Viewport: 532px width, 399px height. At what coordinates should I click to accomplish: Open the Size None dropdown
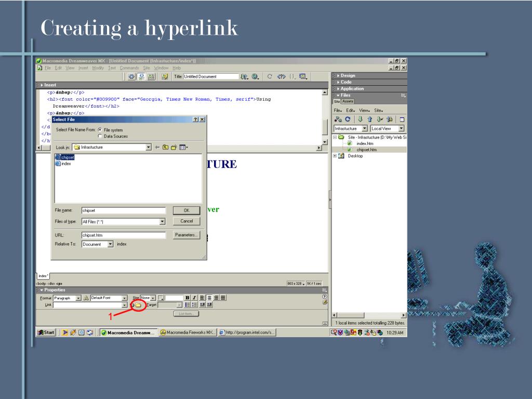coord(153,298)
